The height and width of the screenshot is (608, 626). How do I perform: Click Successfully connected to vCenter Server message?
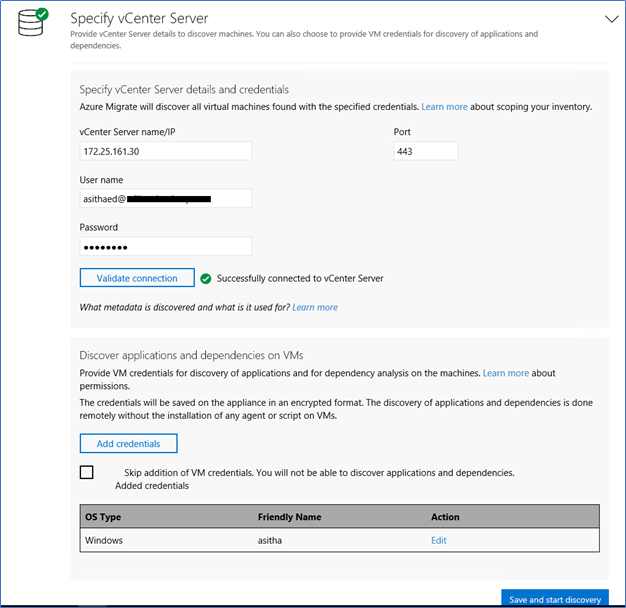point(300,279)
